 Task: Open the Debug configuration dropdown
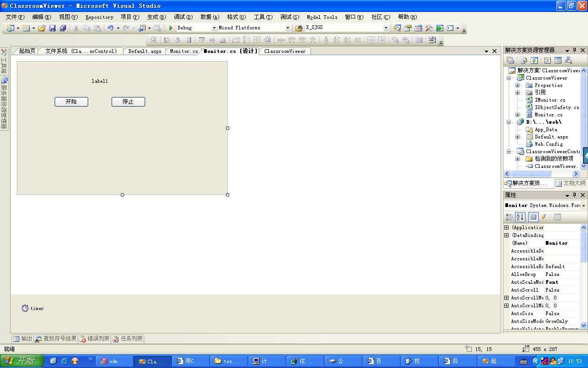pos(214,28)
